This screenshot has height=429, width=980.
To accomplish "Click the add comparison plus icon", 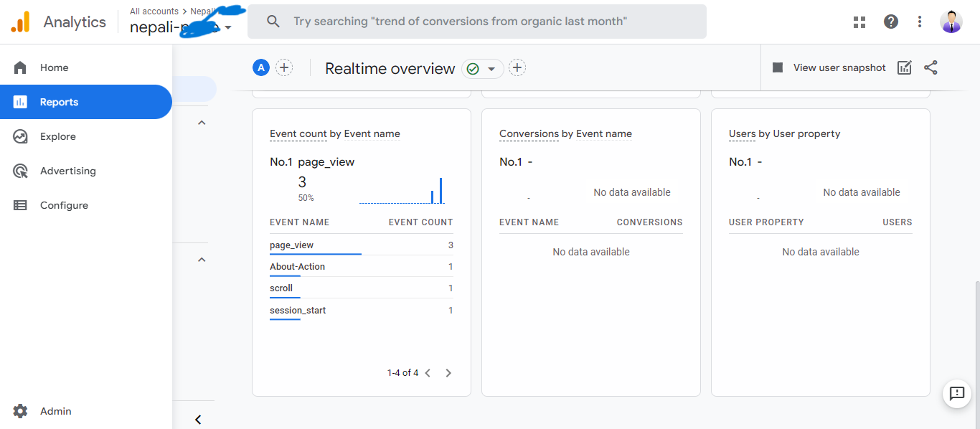I will [284, 67].
